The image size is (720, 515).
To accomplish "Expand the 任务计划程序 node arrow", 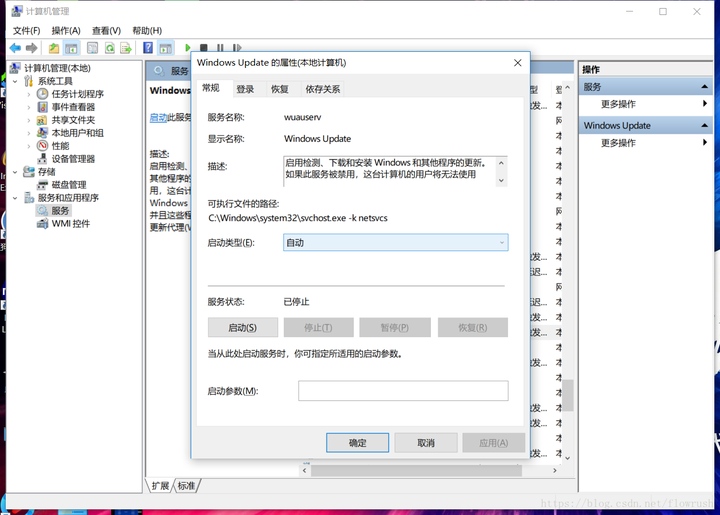I will tap(29, 94).
